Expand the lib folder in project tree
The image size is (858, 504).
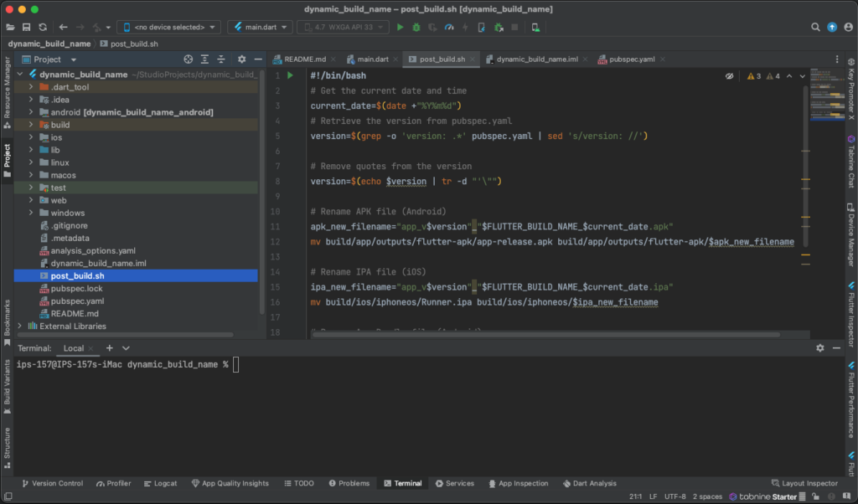point(31,150)
